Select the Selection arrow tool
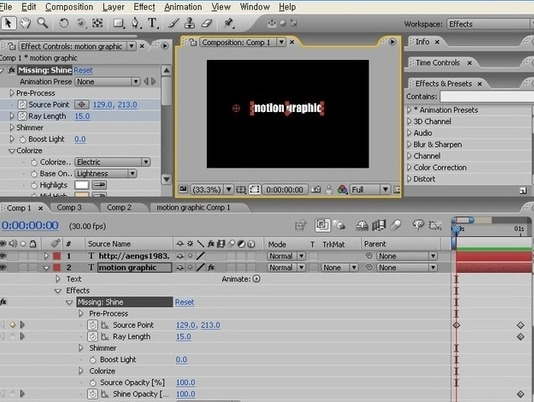The height and width of the screenshot is (402, 534). [8, 23]
